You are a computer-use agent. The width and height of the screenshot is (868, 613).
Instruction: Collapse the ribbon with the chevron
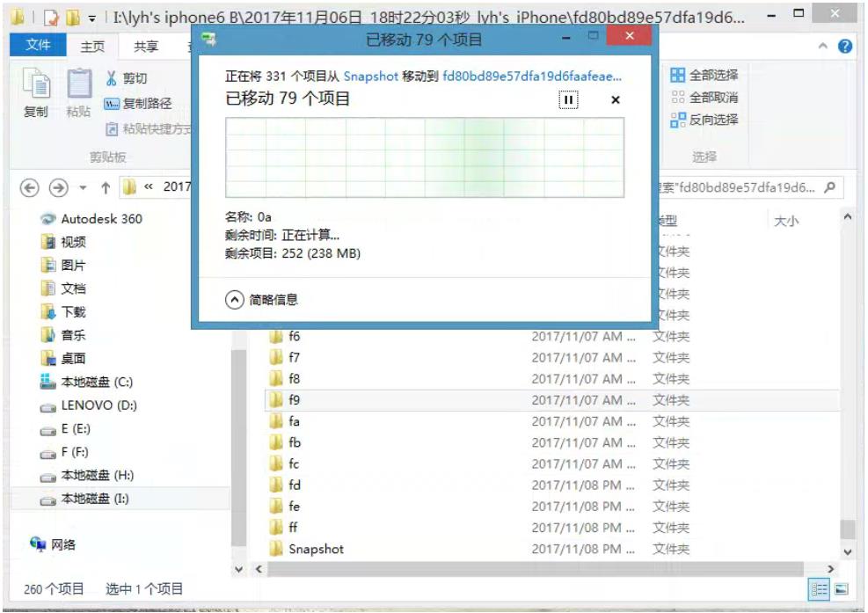coord(823,47)
